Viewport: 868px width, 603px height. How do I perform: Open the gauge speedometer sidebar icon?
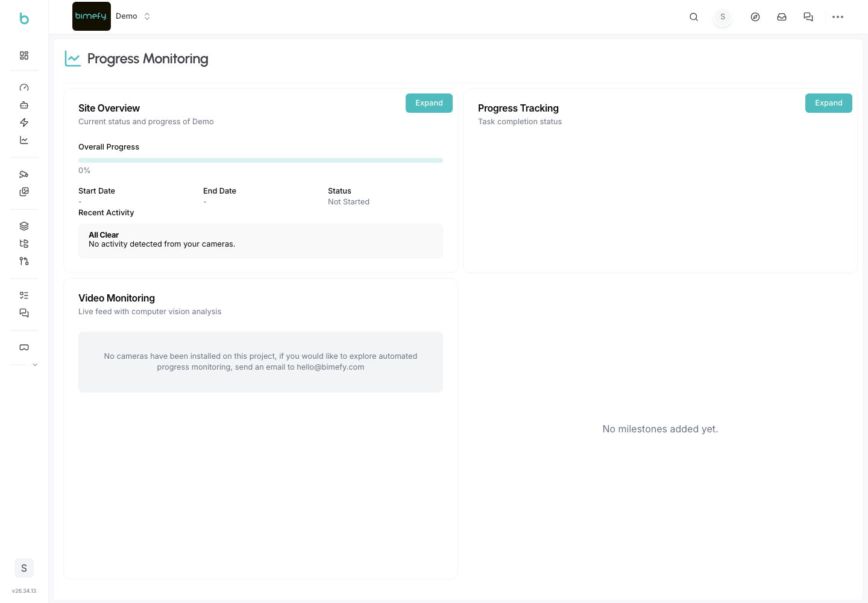click(x=24, y=87)
